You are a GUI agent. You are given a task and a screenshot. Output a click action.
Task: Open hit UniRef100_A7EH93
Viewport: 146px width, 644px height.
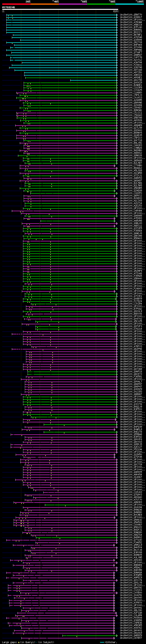(x=131, y=218)
